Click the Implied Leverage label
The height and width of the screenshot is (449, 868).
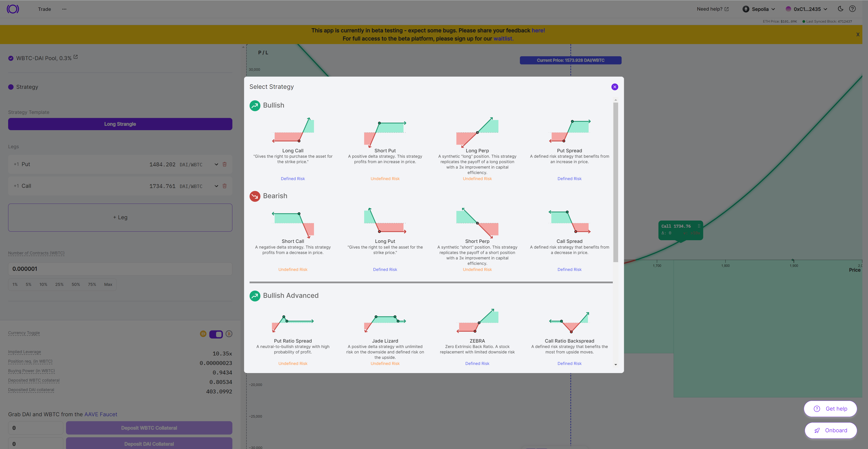pyautogui.click(x=25, y=352)
